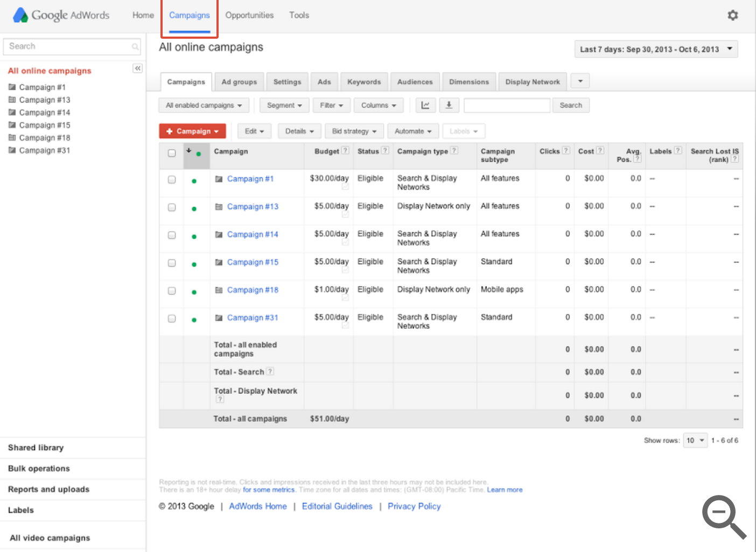Screen dimensions: 756x552
Task: Collapse the sidebar with double-chevron icon
Action: (x=138, y=68)
